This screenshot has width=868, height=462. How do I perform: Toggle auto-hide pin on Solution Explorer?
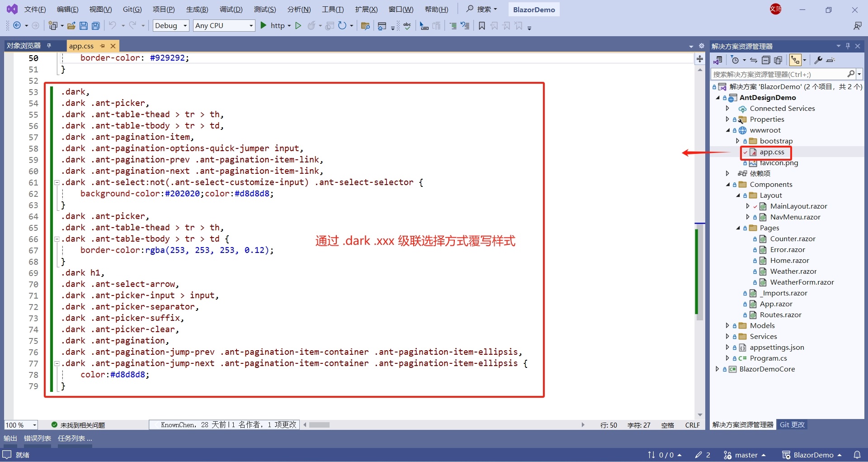pos(848,46)
